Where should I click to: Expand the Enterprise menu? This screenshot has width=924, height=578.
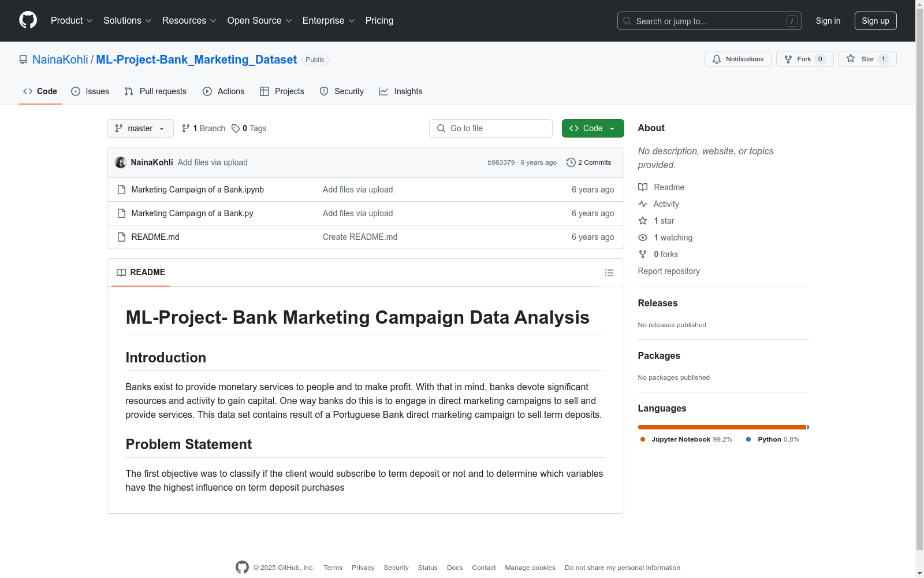(329, 20)
